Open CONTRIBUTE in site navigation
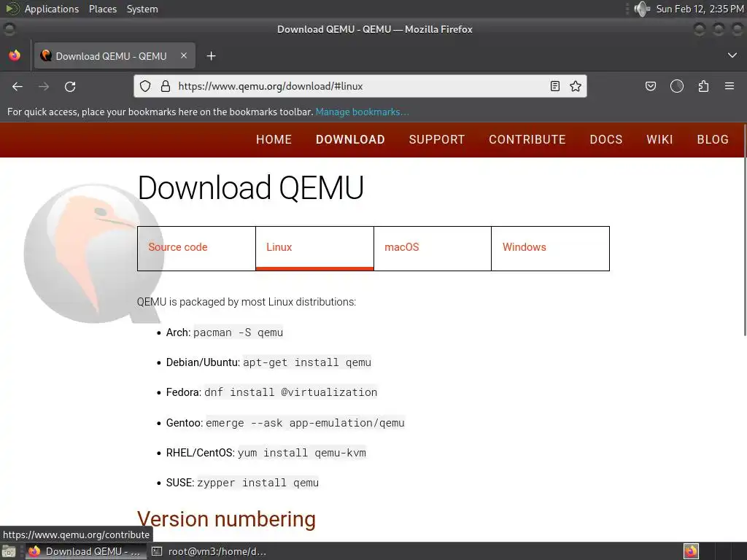Image resolution: width=747 pixels, height=560 pixels. pos(527,139)
